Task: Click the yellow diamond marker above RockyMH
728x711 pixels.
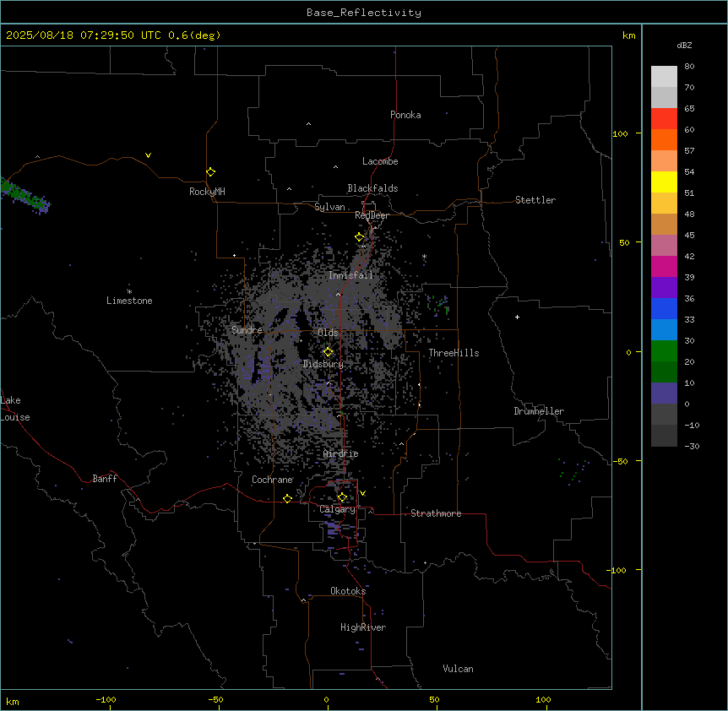Action: (x=210, y=171)
